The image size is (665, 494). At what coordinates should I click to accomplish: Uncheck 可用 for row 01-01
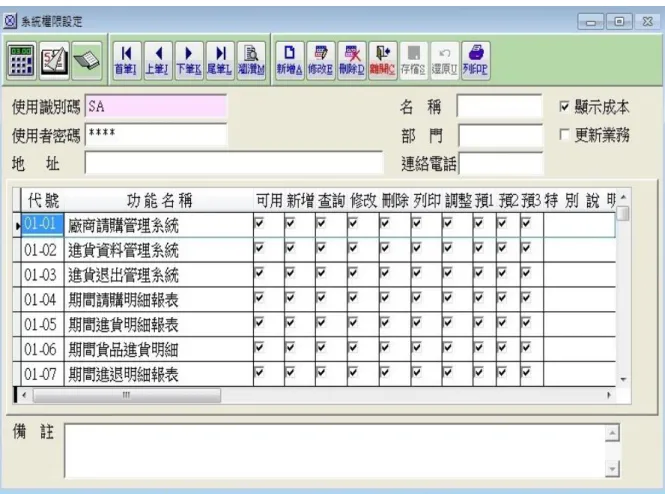coord(259,223)
